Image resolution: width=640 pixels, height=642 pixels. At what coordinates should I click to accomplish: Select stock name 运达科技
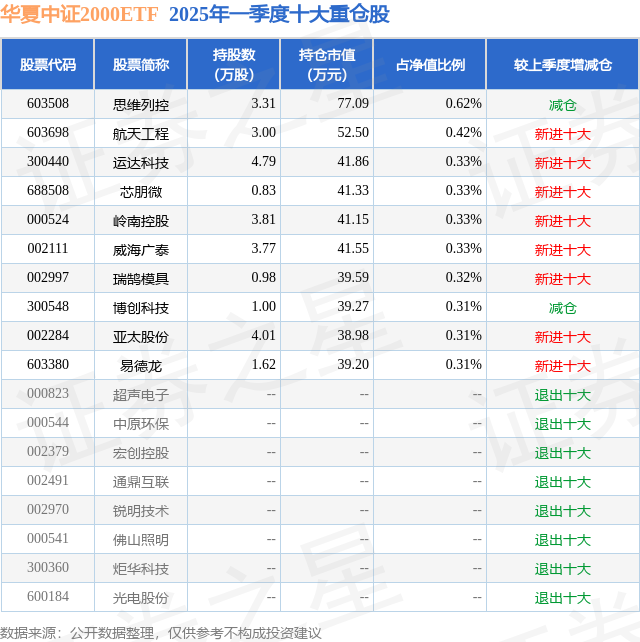pyautogui.click(x=141, y=163)
